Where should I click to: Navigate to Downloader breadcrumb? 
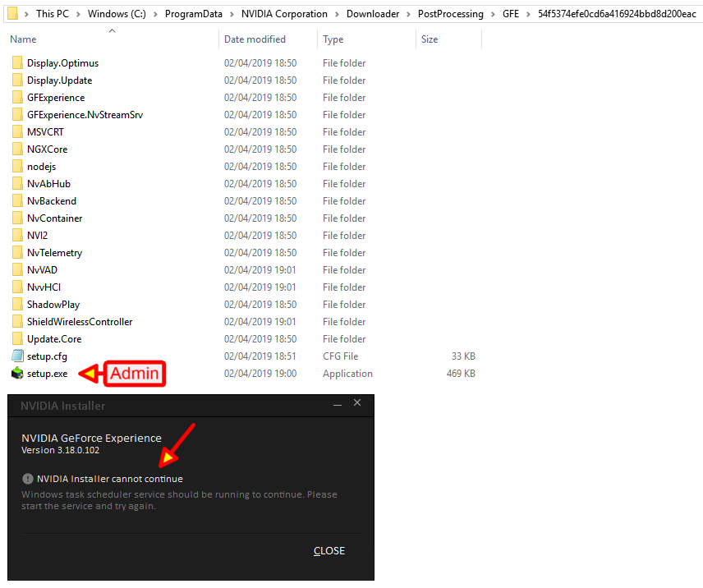point(373,14)
